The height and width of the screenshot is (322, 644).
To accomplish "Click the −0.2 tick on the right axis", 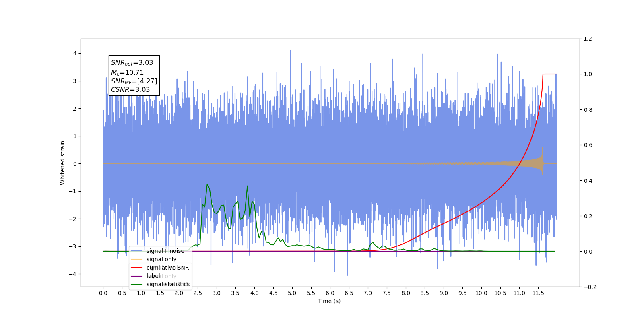I will click(x=590, y=287).
